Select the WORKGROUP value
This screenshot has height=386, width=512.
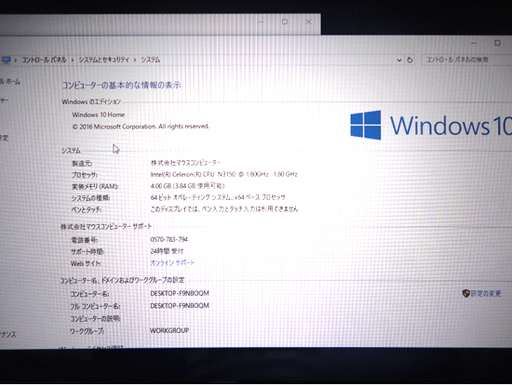[x=169, y=331]
